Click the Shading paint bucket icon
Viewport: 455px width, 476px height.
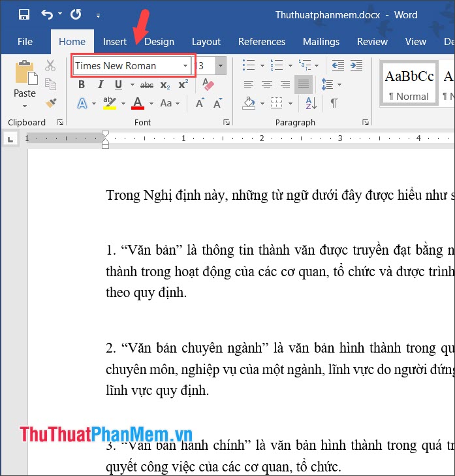click(249, 103)
